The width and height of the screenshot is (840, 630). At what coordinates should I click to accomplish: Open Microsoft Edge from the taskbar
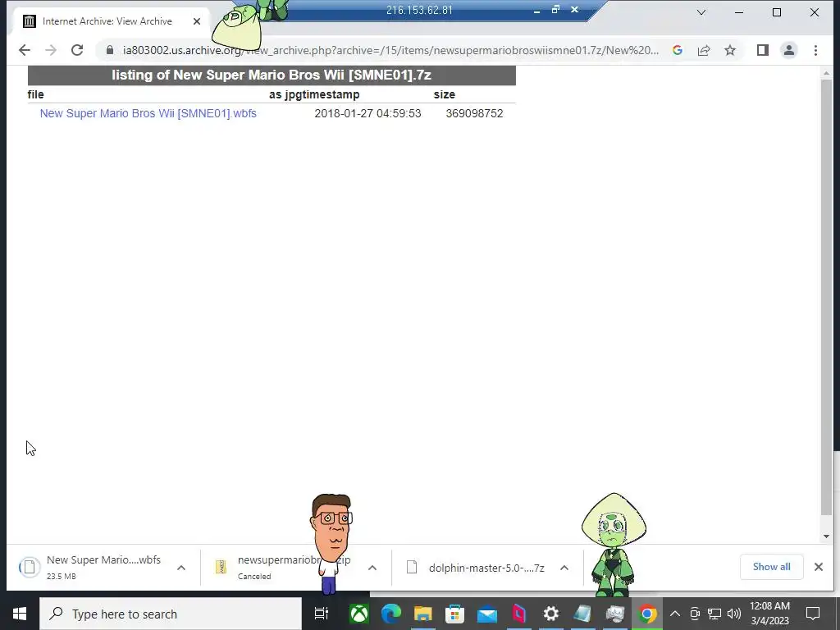(x=391, y=614)
